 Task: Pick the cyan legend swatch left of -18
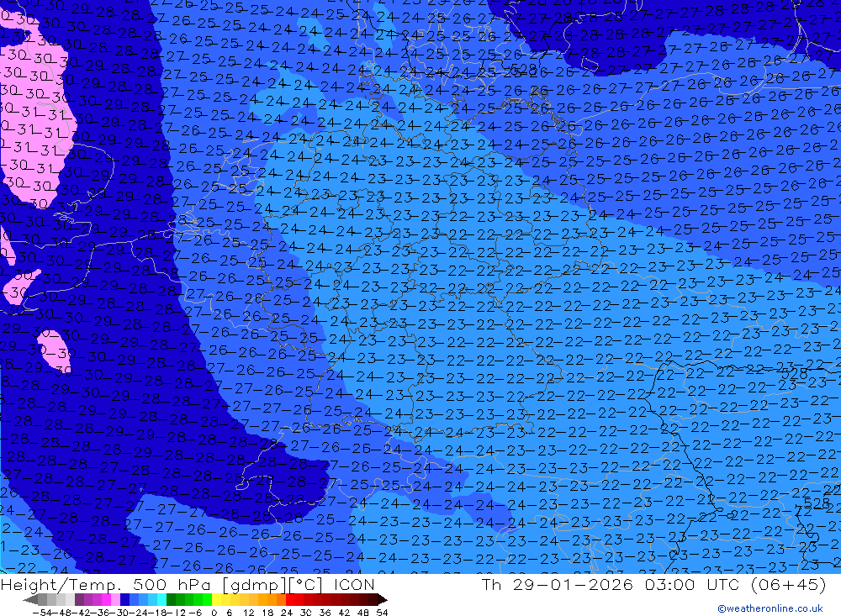[161, 599]
